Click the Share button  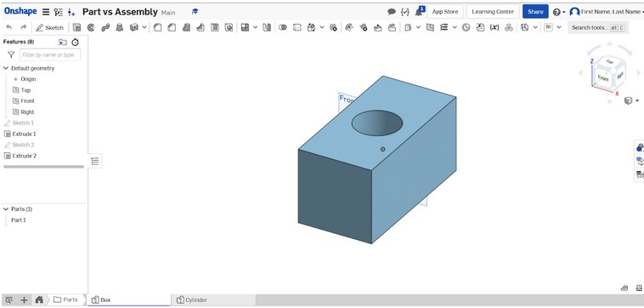[535, 12]
